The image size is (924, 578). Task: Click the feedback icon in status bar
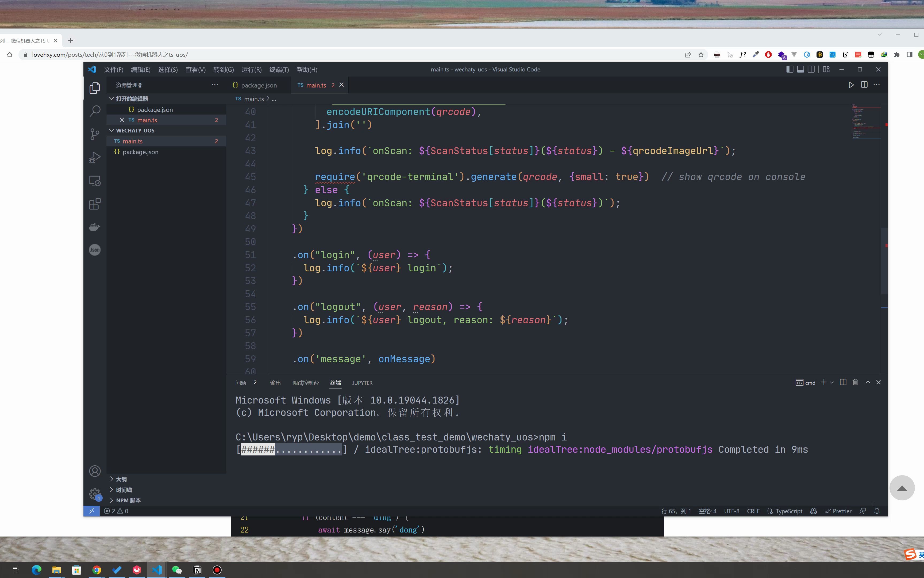pyautogui.click(x=863, y=511)
